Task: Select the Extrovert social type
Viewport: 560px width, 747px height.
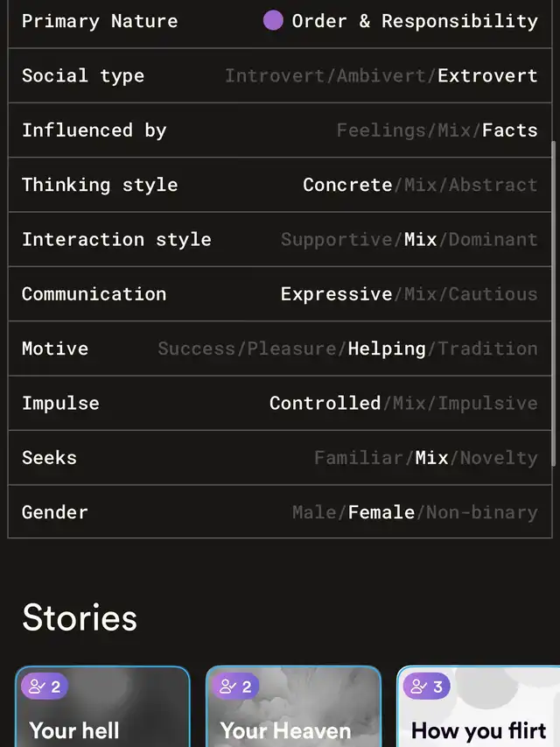Action: click(487, 75)
